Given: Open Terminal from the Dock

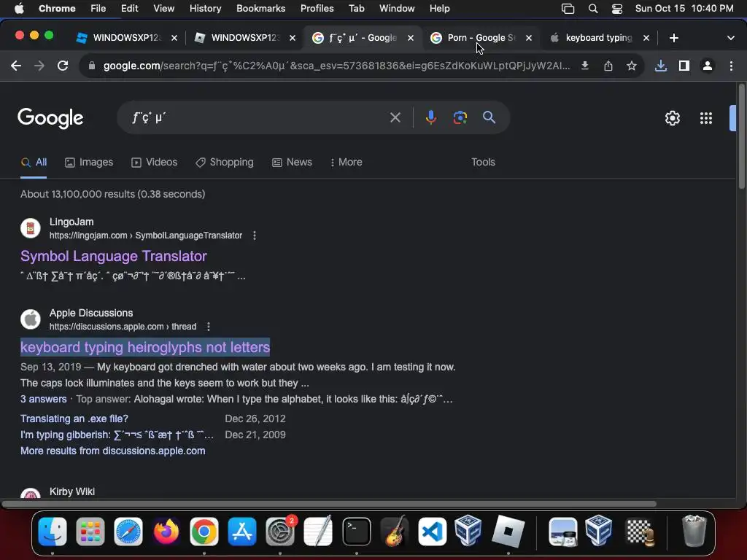Looking at the screenshot, I should click(356, 532).
